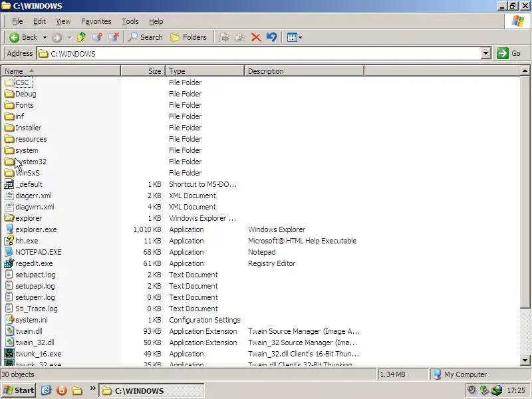Expand the Address bar dropdown
The height and width of the screenshot is (399, 532).
486,54
